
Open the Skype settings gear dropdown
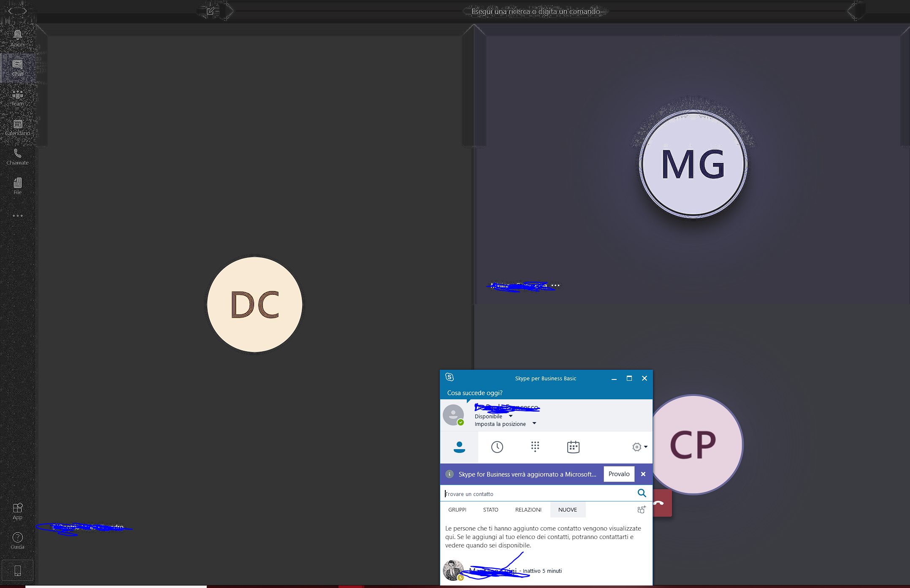tap(639, 447)
